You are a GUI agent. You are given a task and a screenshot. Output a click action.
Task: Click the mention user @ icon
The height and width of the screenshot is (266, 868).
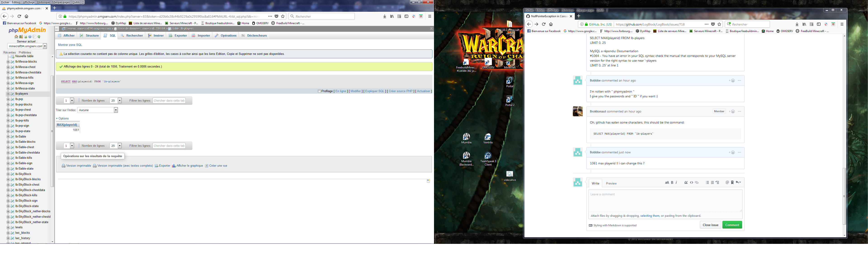(727, 182)
